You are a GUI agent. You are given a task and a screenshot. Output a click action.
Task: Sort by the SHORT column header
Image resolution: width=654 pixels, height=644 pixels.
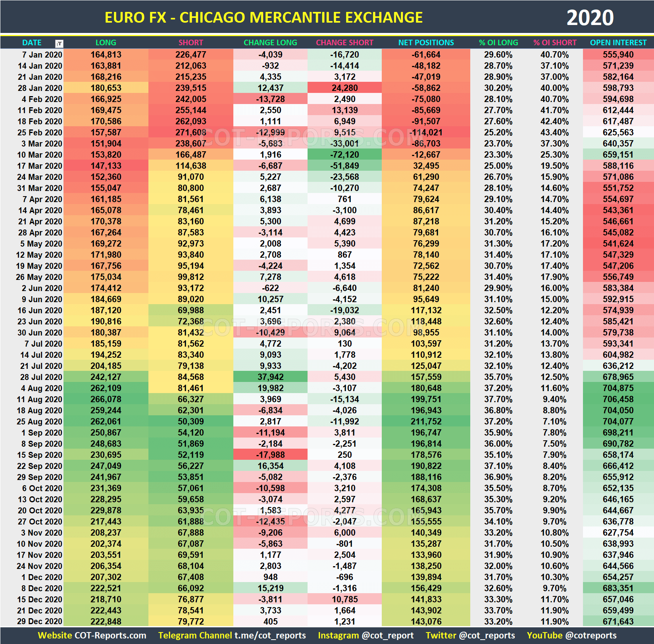click(191, 42)
